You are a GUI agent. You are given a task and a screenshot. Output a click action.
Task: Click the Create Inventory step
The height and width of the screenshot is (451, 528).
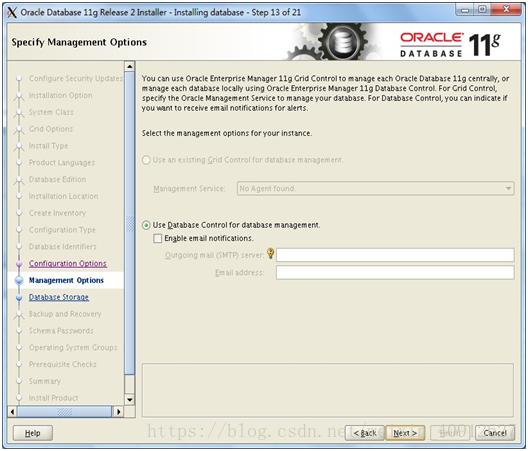coord(58,213)
